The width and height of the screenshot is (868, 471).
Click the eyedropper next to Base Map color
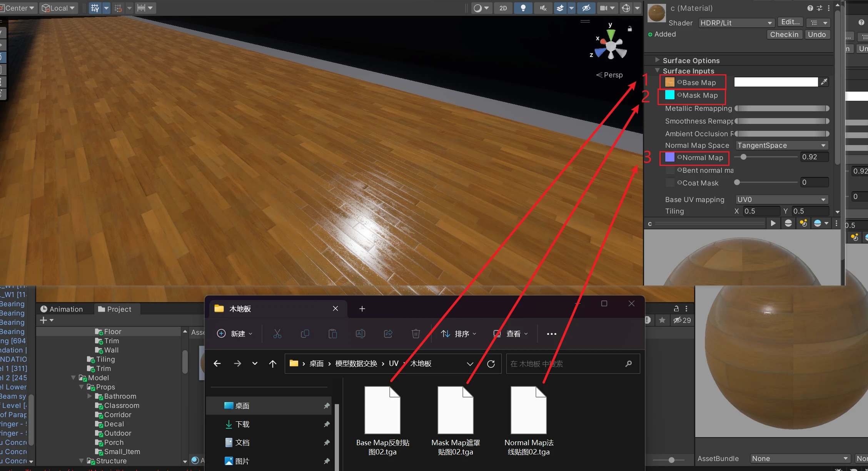[x=824, y=82]
